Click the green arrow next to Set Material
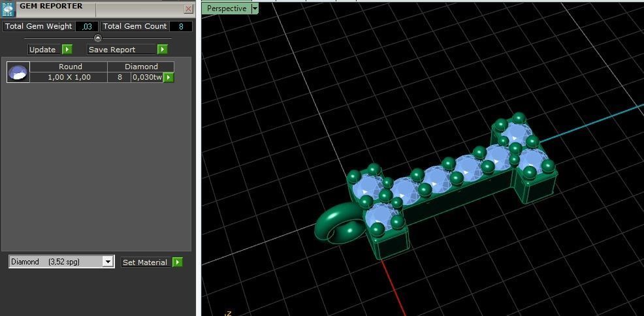The width and height of the screenshot is (644, 316). tap(178, 262)
